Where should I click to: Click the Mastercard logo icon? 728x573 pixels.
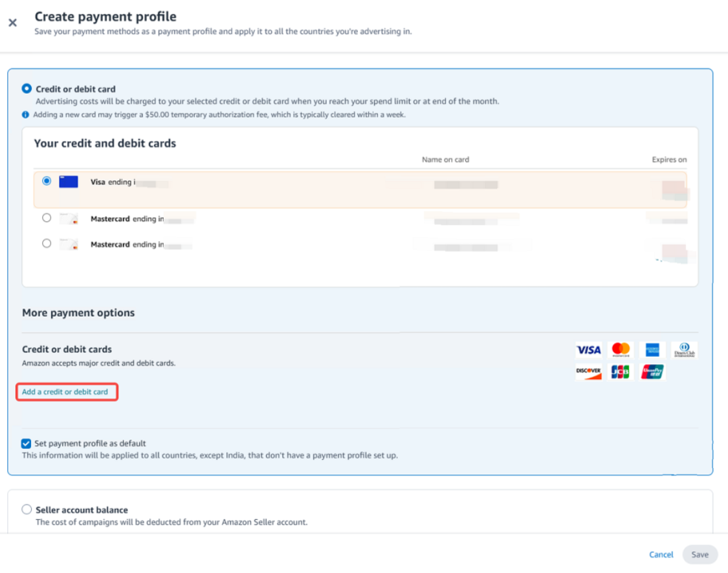point(621,350)
